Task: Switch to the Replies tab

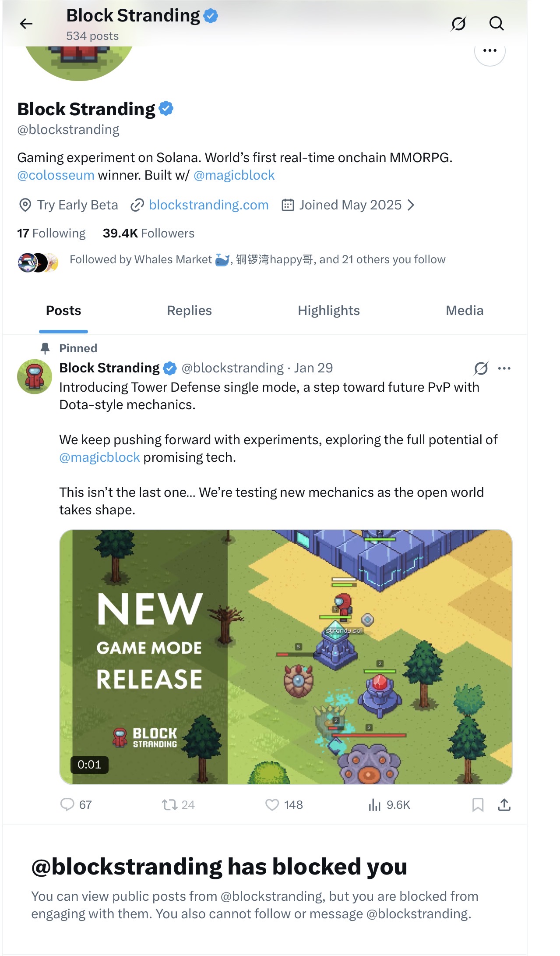Action: 189,311
